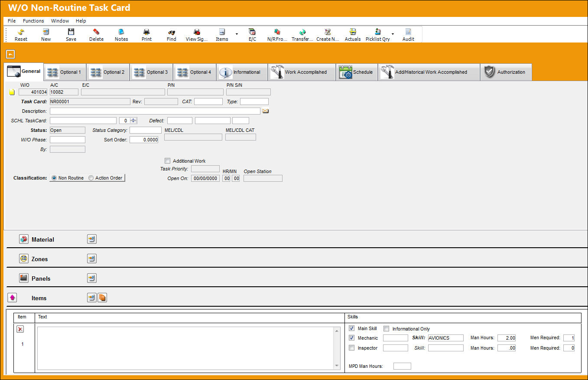The width and height of the screenshot is (588, 380).
Task: Click the Description input field
Action: pyautogui.click(x=155, y=111)
